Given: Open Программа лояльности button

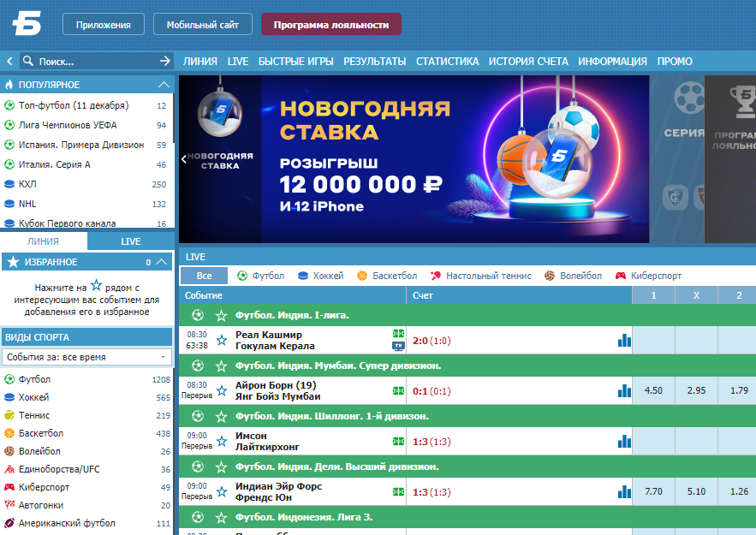Looking at the screenshot, I should pos(331,25).
